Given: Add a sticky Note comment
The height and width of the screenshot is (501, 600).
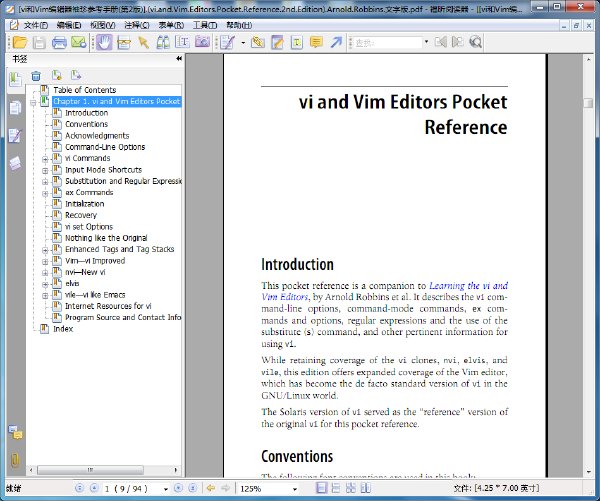Looking at the screenshot, I should [x=316, y=42].
